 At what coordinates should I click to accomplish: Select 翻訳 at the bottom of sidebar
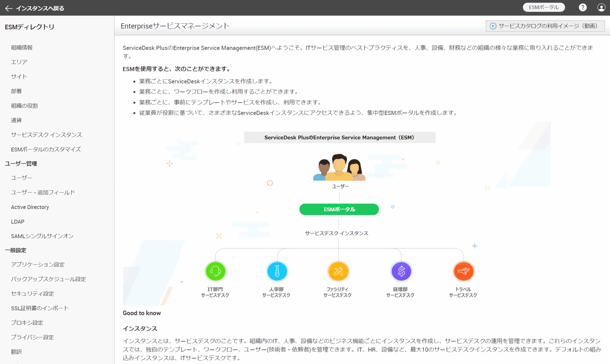17,351
